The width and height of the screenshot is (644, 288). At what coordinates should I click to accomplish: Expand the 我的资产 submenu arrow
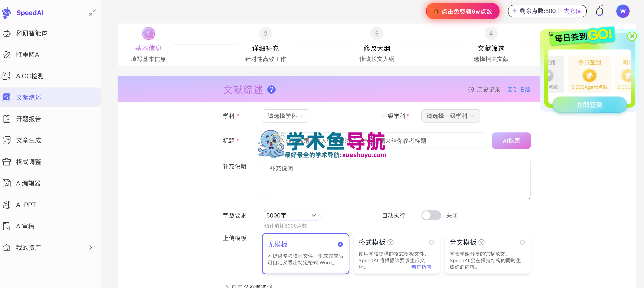tap(91, 248)
